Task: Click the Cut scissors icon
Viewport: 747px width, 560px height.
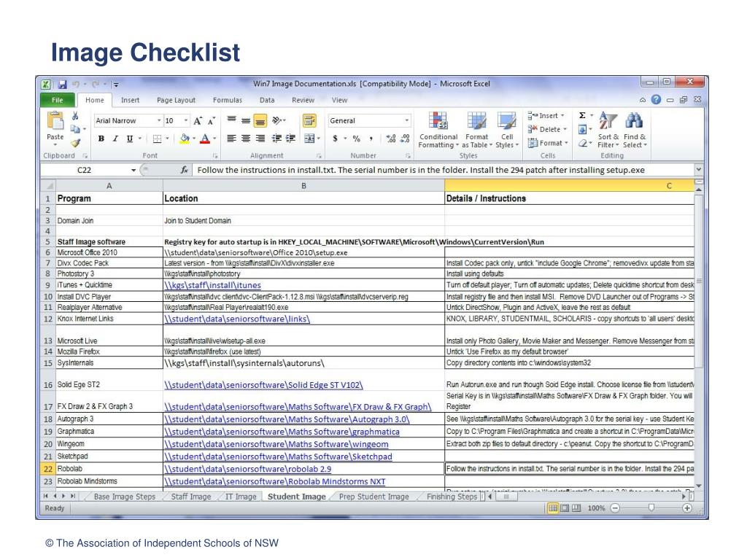Action: [x=75, y=116]
